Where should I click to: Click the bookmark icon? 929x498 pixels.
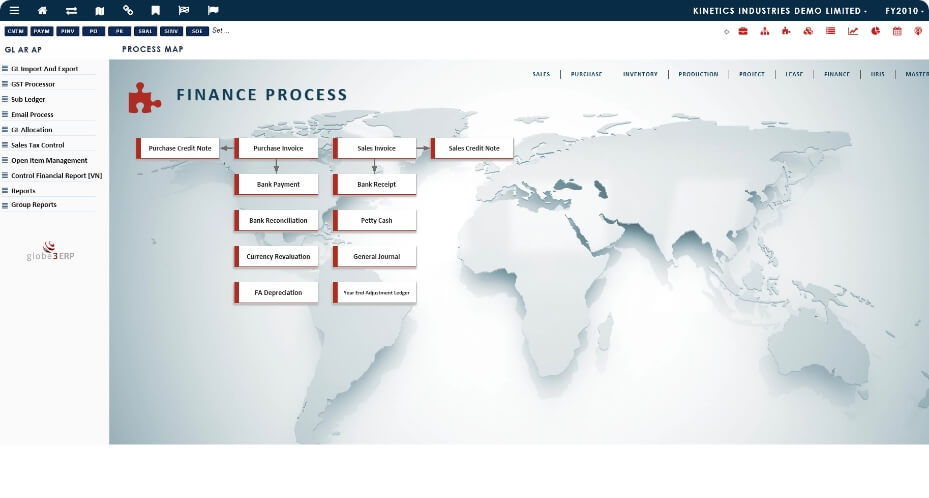tap(156, 10)
